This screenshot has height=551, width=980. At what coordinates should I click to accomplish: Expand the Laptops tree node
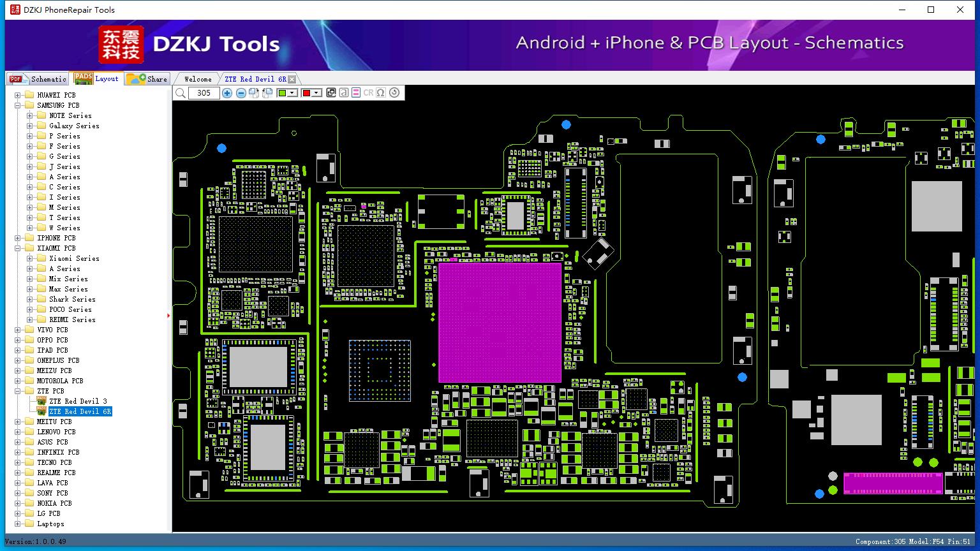click(17, 524)
